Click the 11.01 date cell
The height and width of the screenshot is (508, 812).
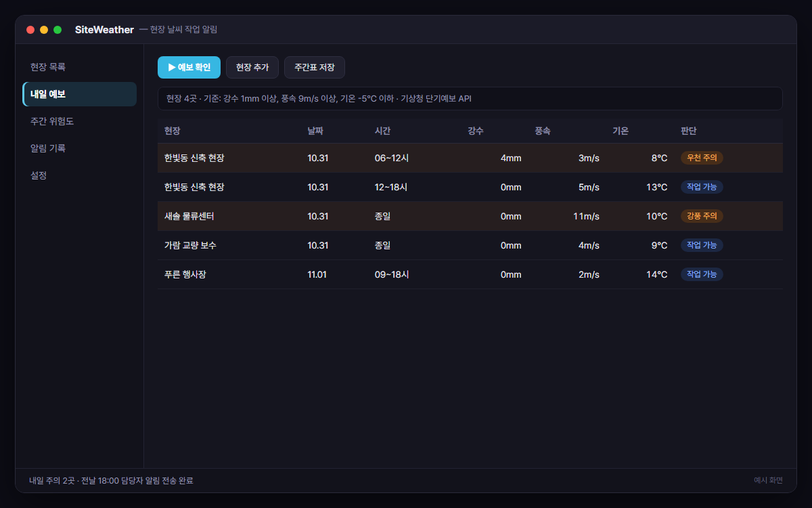[317, 274]
